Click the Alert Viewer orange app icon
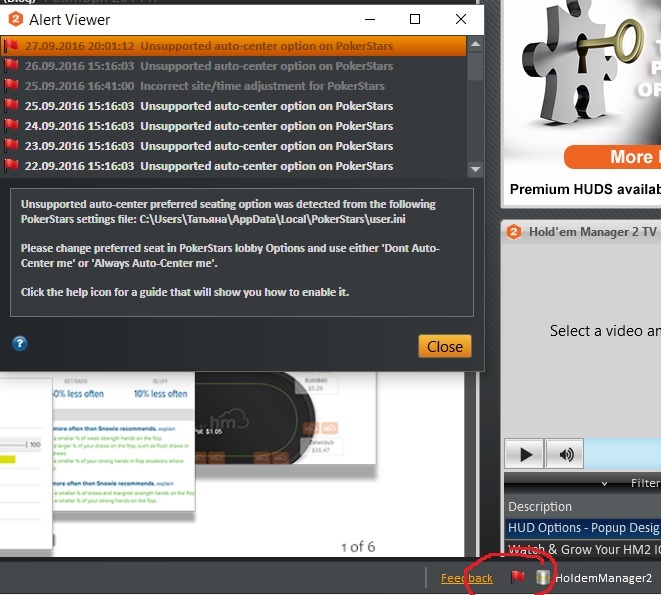Screen dimensions: 661x595 click(x=16, y=19)
